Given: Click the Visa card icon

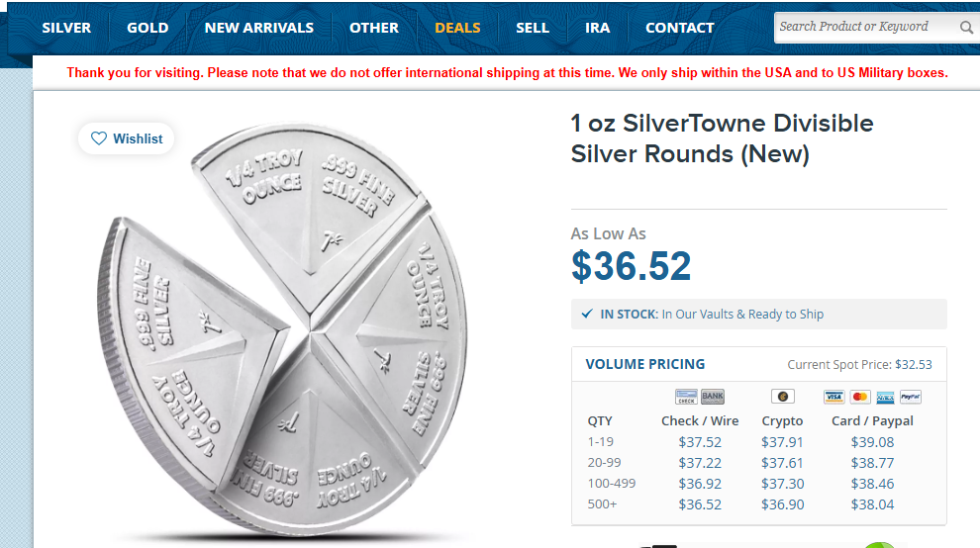Looking at the screenshot, I should tap(834, 397).
